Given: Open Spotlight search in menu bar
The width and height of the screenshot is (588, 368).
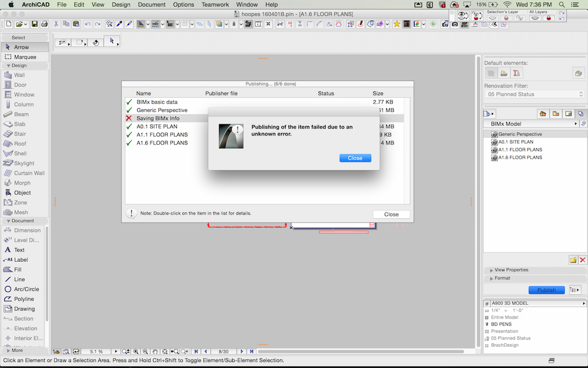Looking at the screenshot, I should click(x=561, y=5).
